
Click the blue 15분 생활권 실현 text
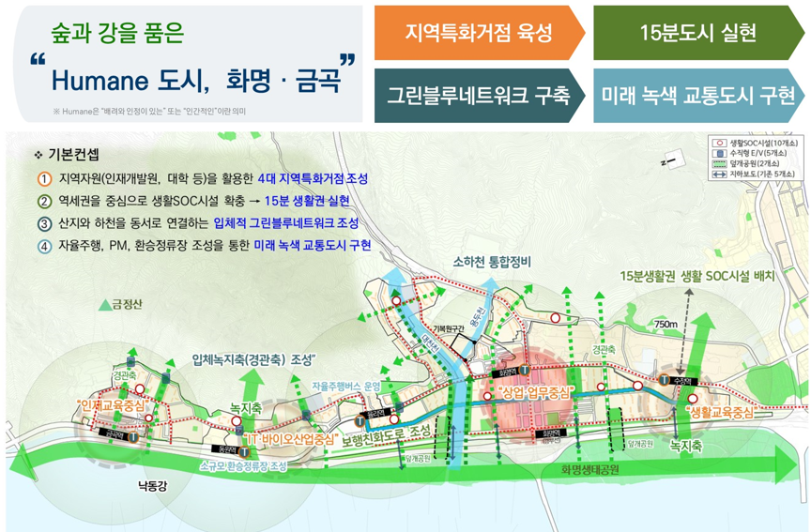tap(307, 201)
